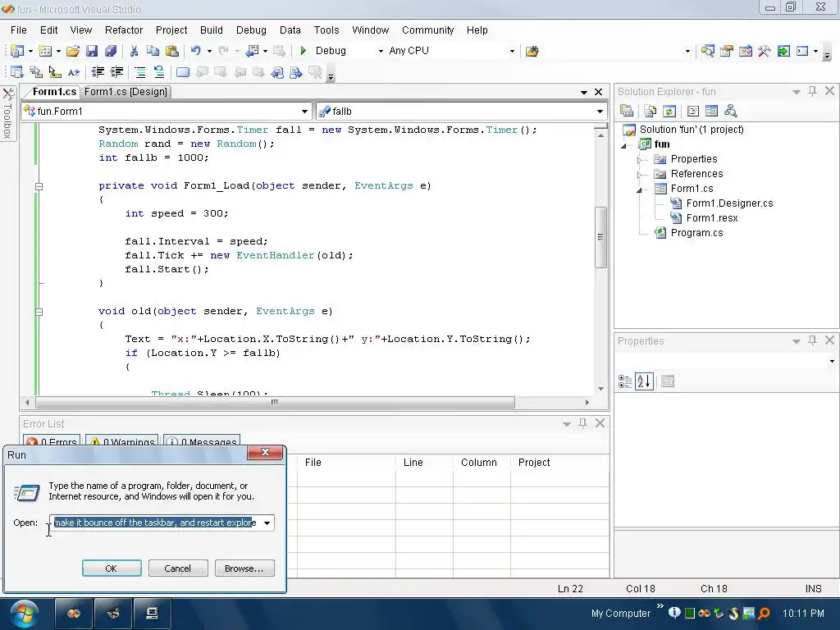Viewport: 840px width, 630px height.
Task: Open the Debug configuration dropdown
Action: (x=381, y=51)
